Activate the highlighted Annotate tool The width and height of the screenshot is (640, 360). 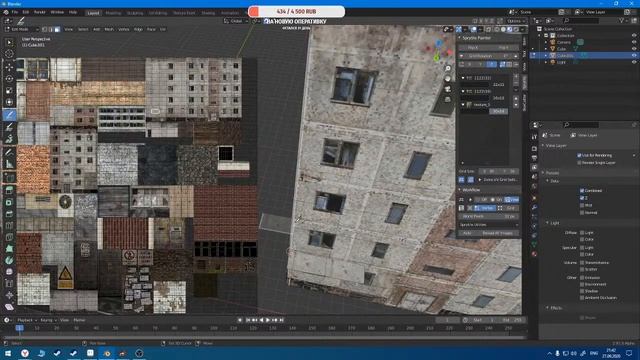9,115
